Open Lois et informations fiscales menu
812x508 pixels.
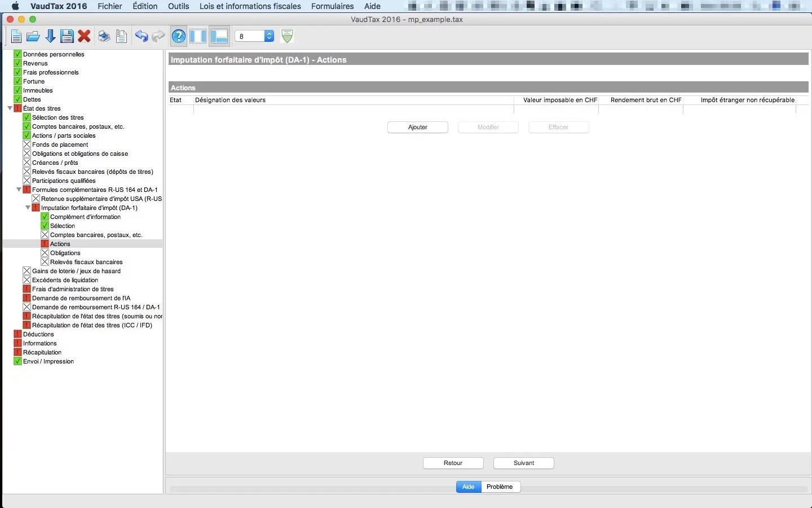tap(250, 6)
